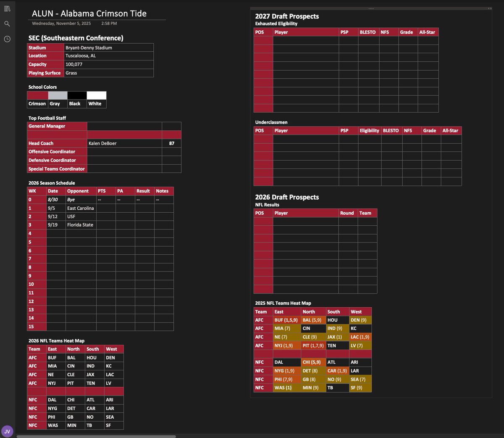
Task: Click the NFL Results subheading
Action: [267, 205]
